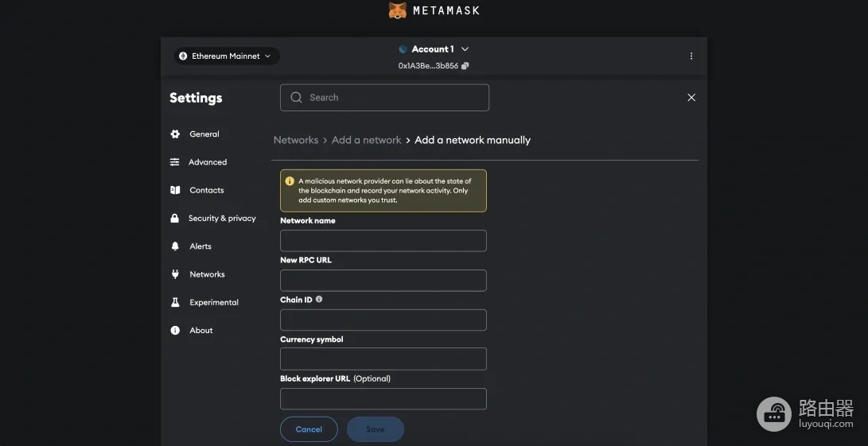
Task: Click the Experimental flask icon
Action: (175, 302)
